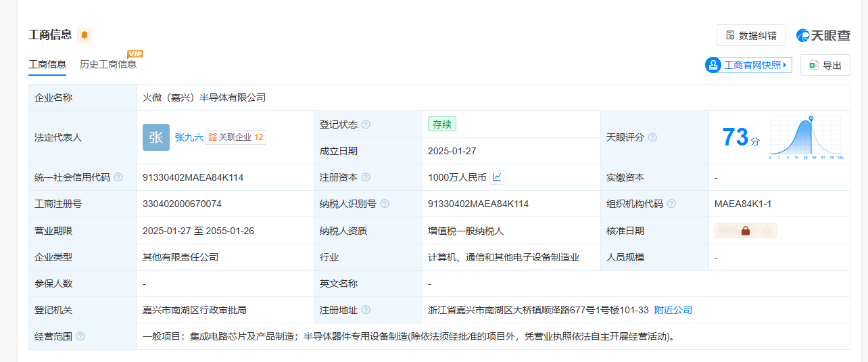
Task: Click the 张 avatar of the legal representative
Action: 156,137
